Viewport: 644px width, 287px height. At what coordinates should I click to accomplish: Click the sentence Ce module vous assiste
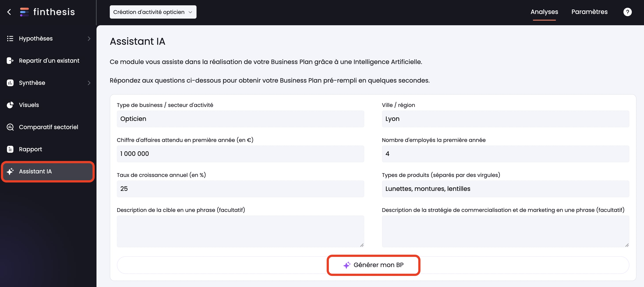266,62
